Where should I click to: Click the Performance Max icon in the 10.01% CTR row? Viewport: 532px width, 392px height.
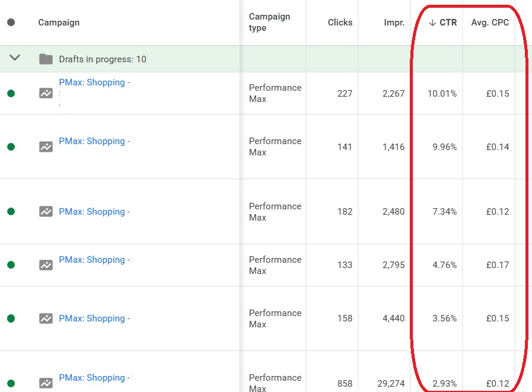[x=46, y=93]
